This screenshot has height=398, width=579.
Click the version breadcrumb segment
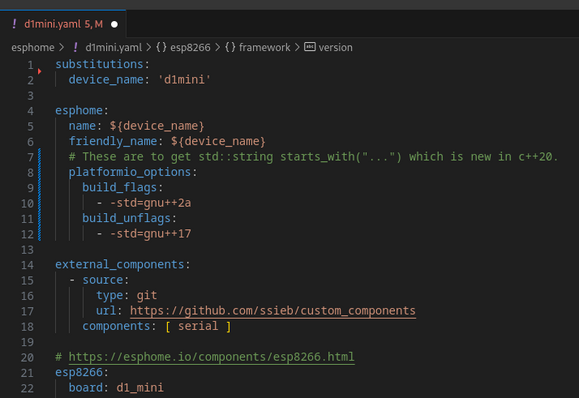[335, 47]
